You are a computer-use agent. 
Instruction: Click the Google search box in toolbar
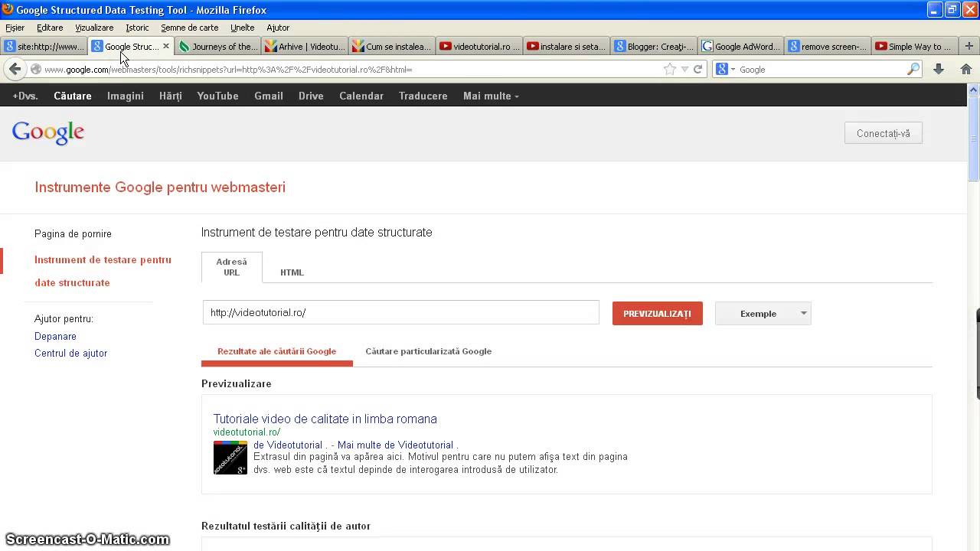tap(823, 69)
